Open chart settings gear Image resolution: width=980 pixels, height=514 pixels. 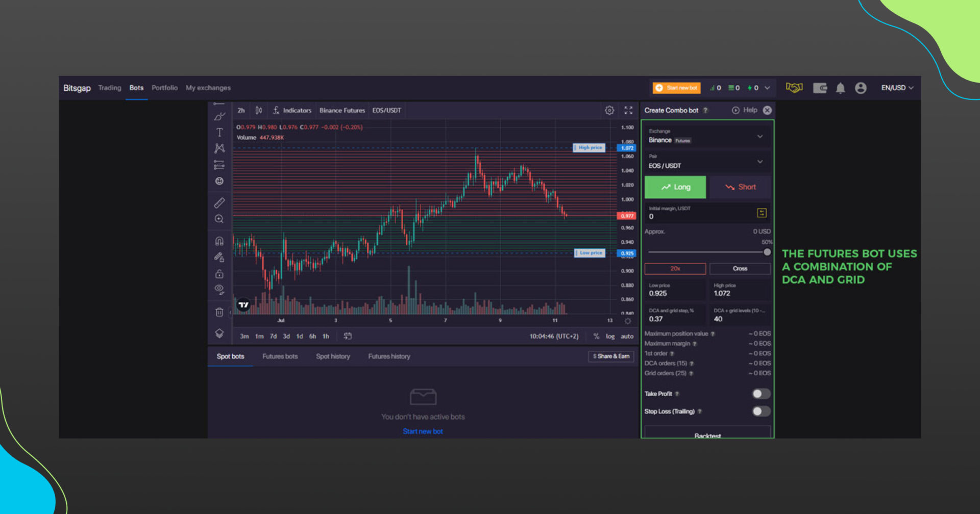(609, 110)
